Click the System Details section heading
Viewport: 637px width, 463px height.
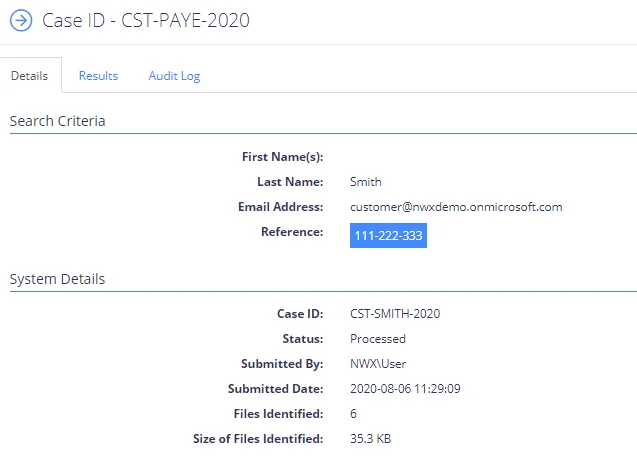pyautogui.click(x=57, y=279)
